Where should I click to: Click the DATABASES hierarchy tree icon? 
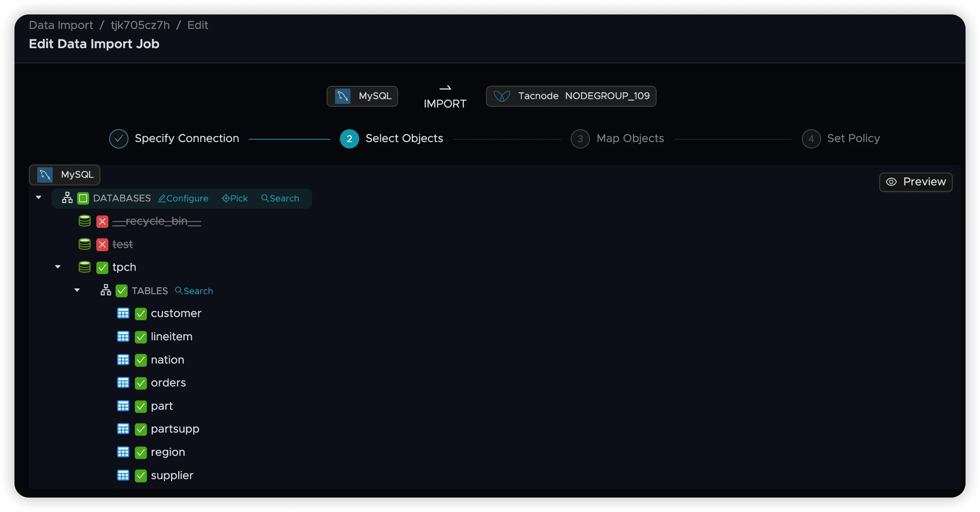[67, 198]
